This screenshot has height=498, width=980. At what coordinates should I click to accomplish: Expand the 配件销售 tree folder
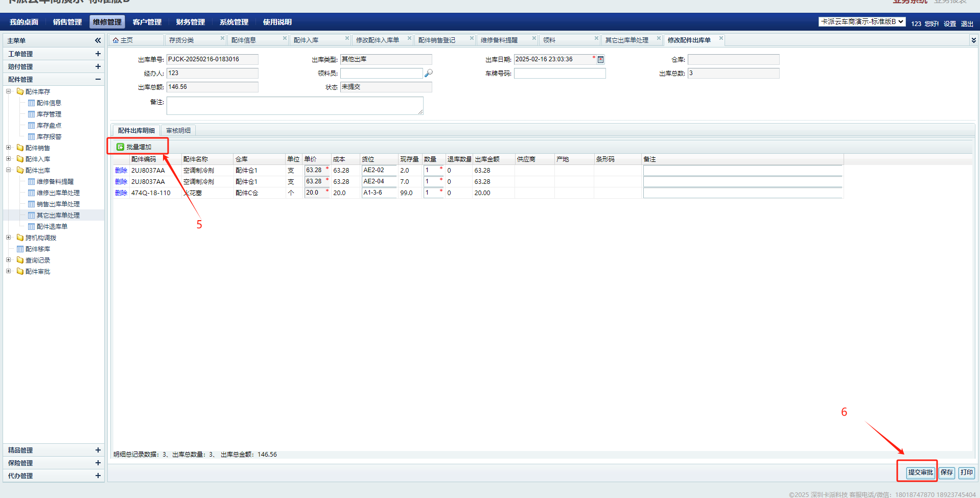pos(9,148)
